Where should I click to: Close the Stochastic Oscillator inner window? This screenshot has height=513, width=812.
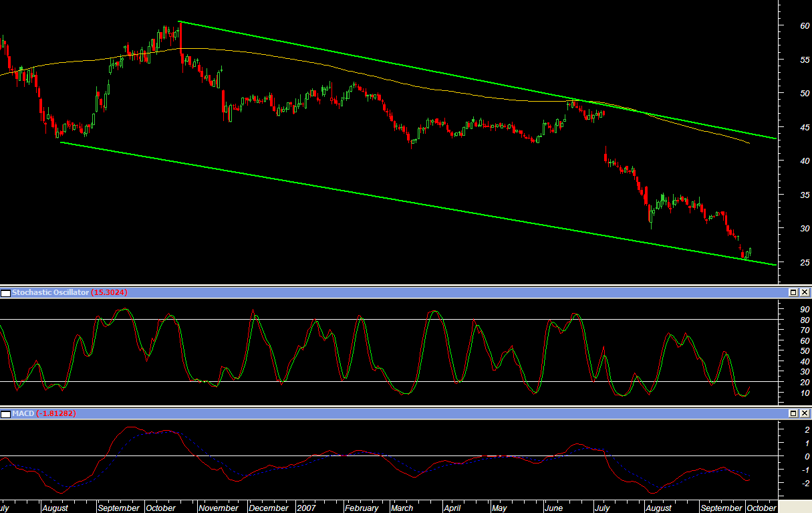(805, 292)
